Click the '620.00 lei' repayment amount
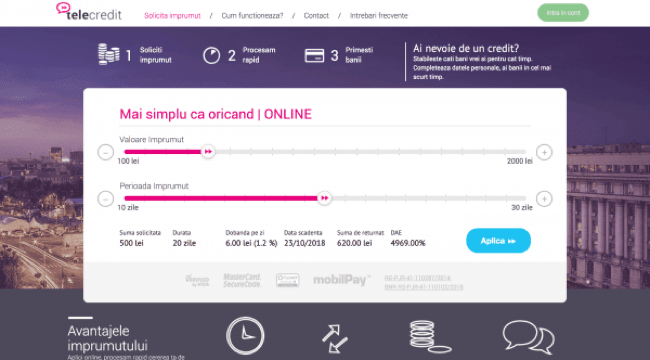650x360 pixels. click(354, 243)
